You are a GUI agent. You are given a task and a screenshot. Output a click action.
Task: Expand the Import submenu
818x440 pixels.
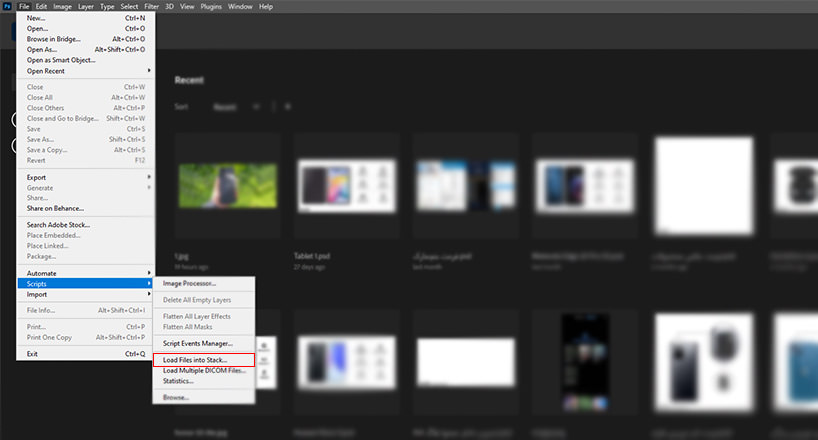click(x=86, y=294)
